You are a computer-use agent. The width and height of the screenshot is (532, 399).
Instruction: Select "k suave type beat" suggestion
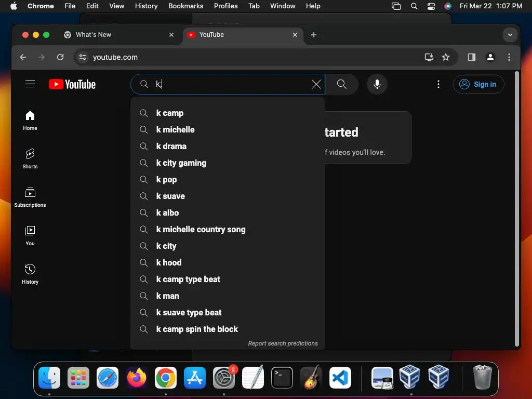228,312
